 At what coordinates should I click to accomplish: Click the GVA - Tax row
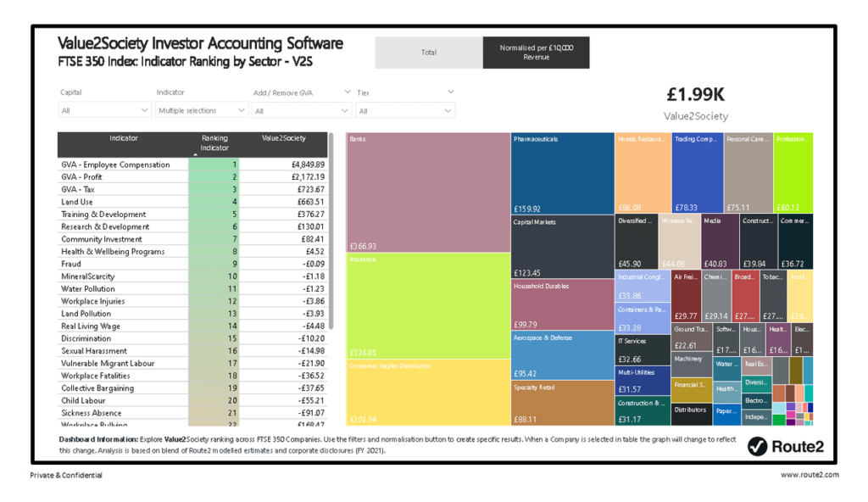[192, 189]
